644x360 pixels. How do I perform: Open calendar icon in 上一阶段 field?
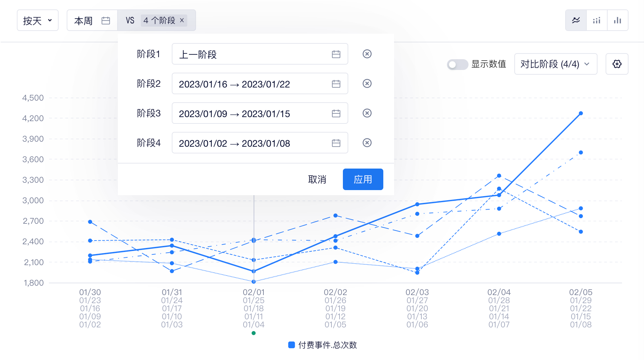[336, 54]
